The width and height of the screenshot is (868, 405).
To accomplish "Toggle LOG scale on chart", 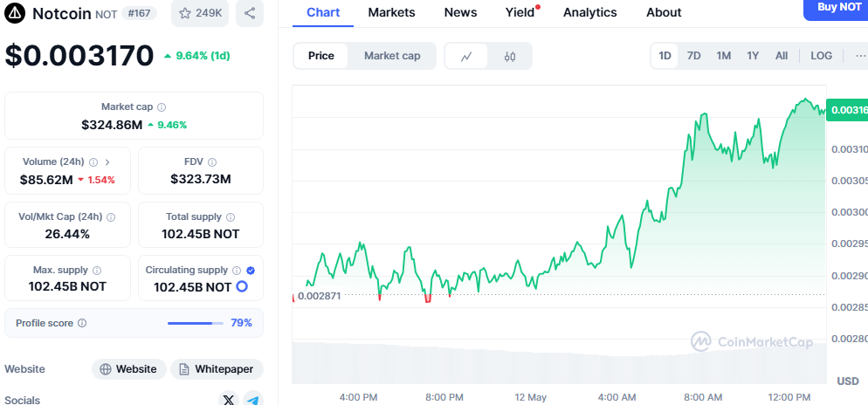I will (821, 56).
